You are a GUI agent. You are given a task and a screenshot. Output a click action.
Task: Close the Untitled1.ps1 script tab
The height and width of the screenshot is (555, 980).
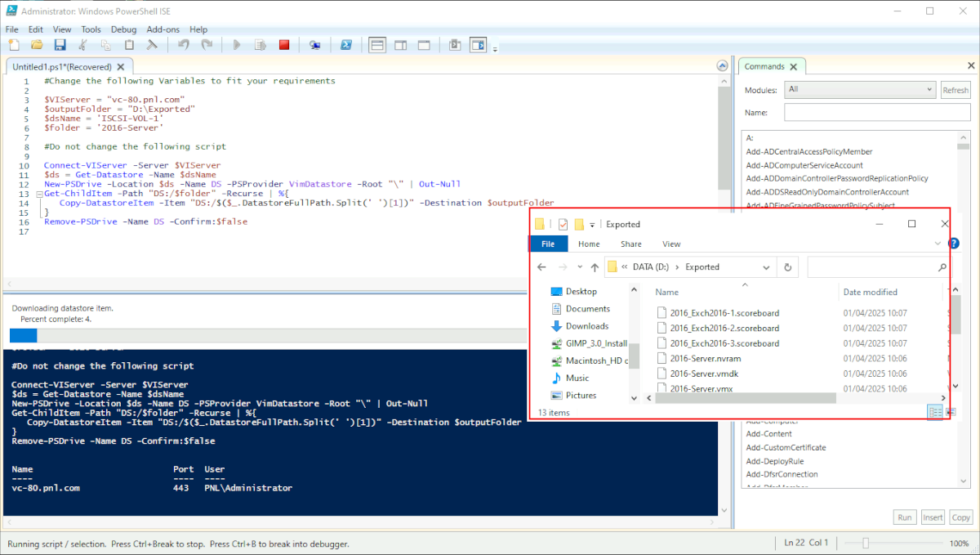coord(121,67)
